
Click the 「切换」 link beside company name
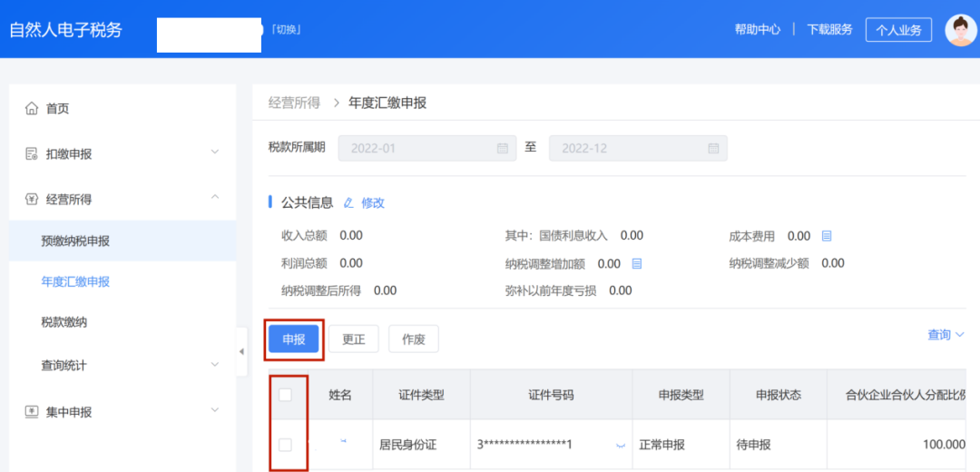(286, 29)
